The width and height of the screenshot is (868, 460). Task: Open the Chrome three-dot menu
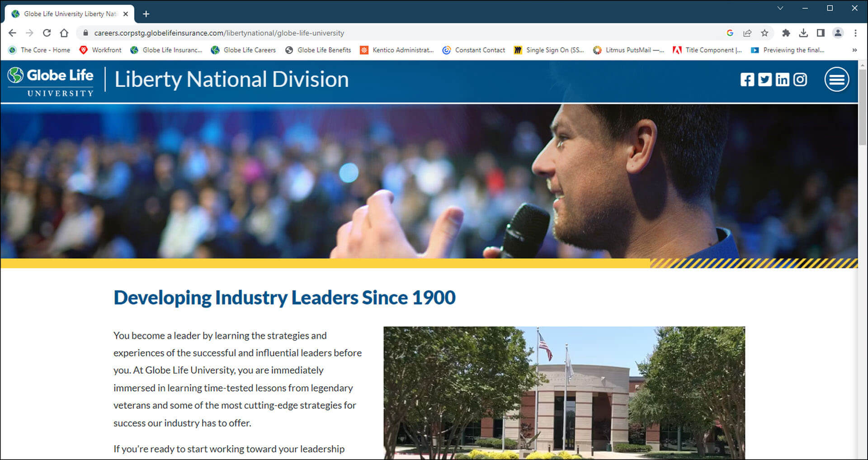pos(855,33)
